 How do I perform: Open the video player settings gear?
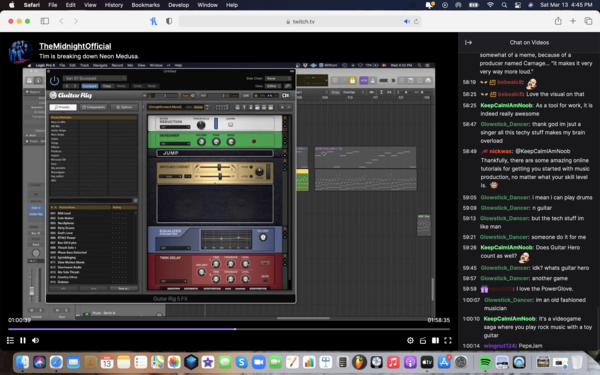(x=410, y=340)
